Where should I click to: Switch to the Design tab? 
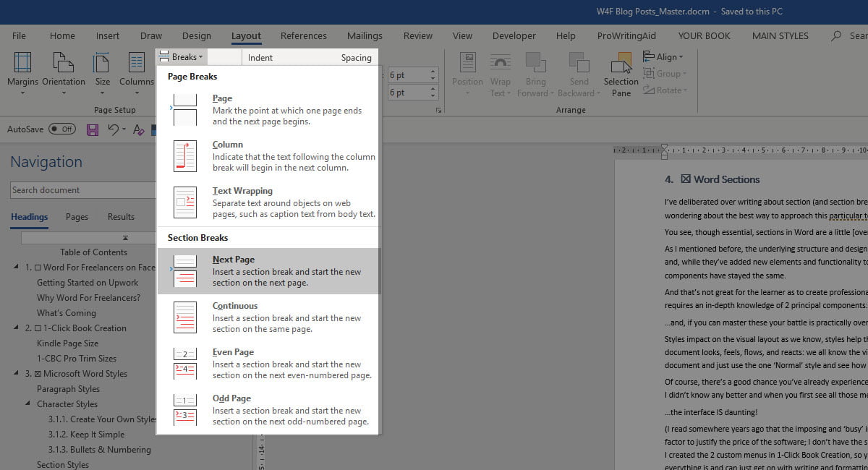pyautogui.click(x=197, y=35)
